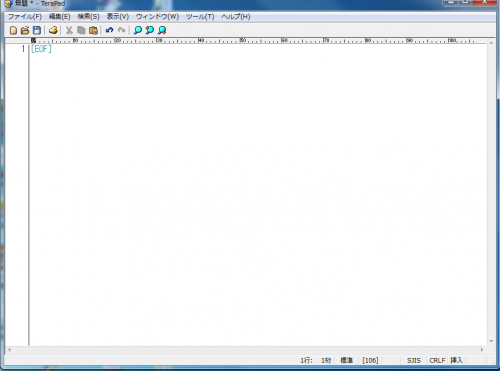Viewport: 500px width, 371px height.
Task: Undo last action with blue arrow
Action: 109,30
